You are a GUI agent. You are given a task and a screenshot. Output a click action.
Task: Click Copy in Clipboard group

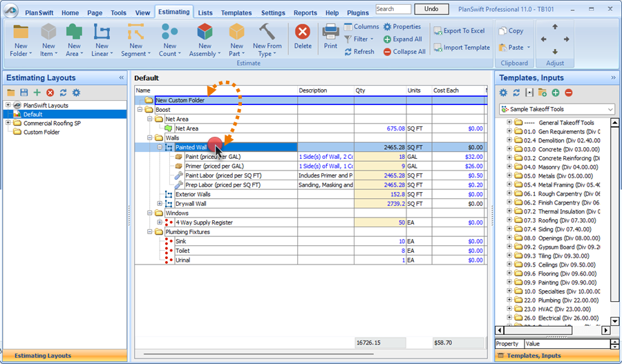pyautogui.click(x=511, y=30)
